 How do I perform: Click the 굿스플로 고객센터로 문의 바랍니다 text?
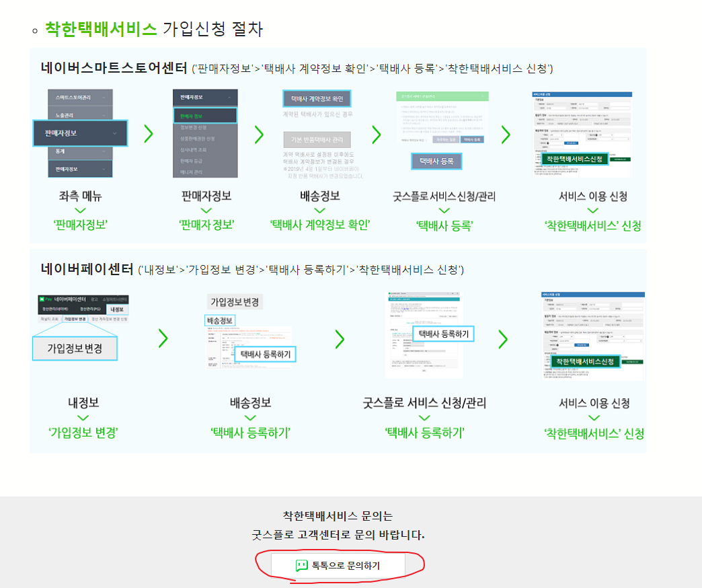point(338,535)
